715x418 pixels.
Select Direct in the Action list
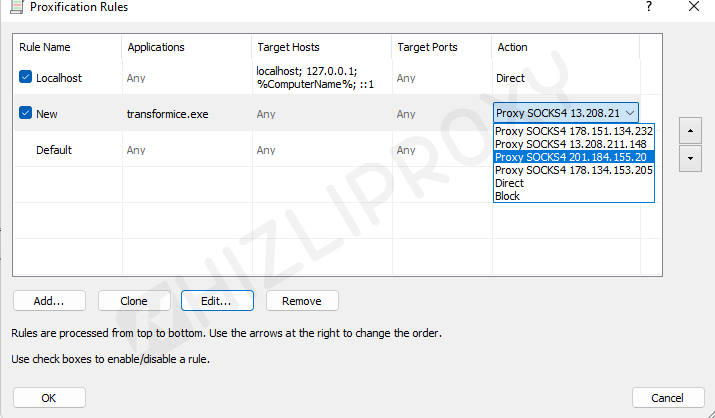click(x=510, y=183)
